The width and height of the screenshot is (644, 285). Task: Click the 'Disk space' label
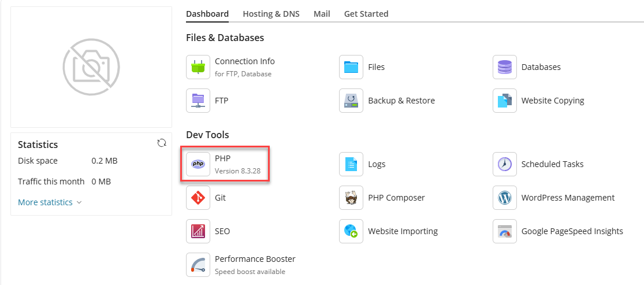click(x=38, y=161)
